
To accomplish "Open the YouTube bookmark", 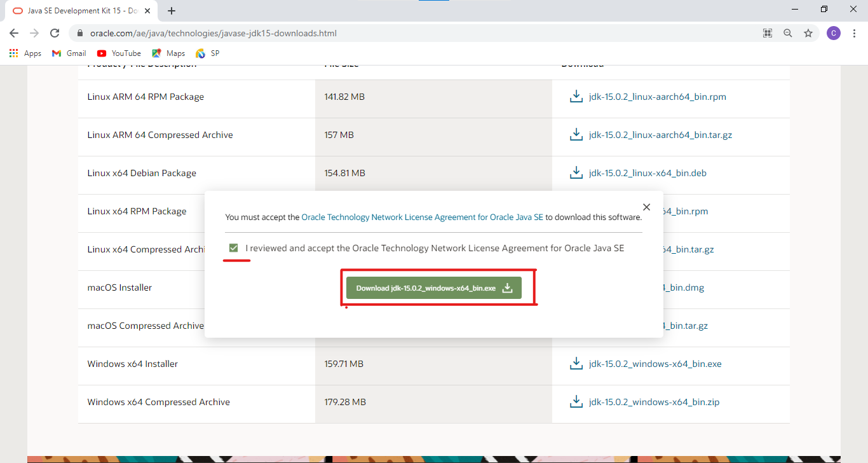I will (x=119, y=53).
